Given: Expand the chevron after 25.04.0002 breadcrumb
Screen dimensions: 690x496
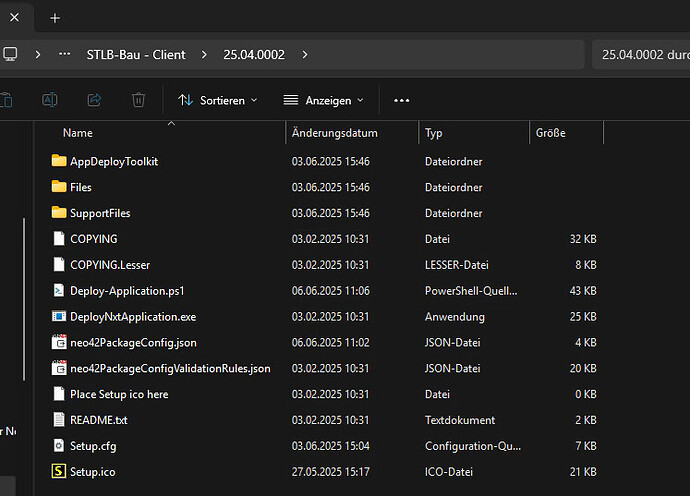Looking at the screenshot, I should click(x=305, y=55).
